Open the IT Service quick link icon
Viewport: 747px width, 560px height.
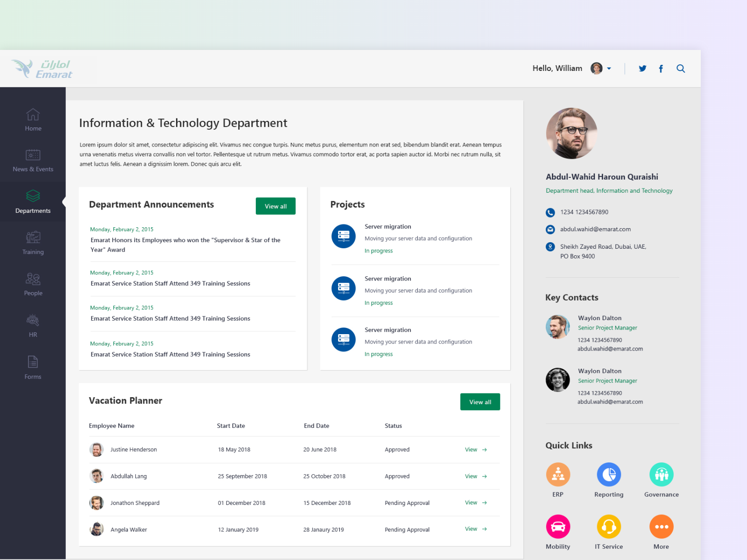pyautogui.click(x=609, y=526)
